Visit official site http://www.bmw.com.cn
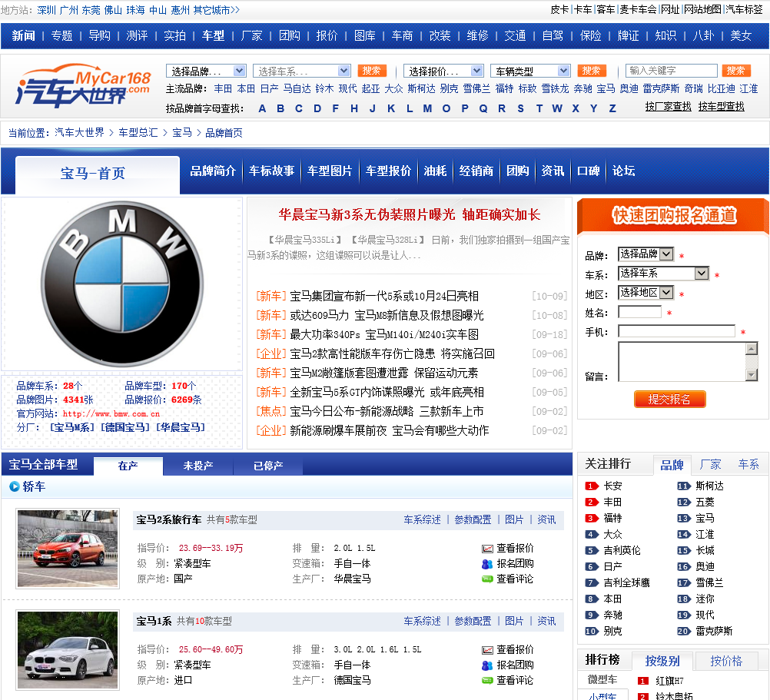 (x=111, y=414)
